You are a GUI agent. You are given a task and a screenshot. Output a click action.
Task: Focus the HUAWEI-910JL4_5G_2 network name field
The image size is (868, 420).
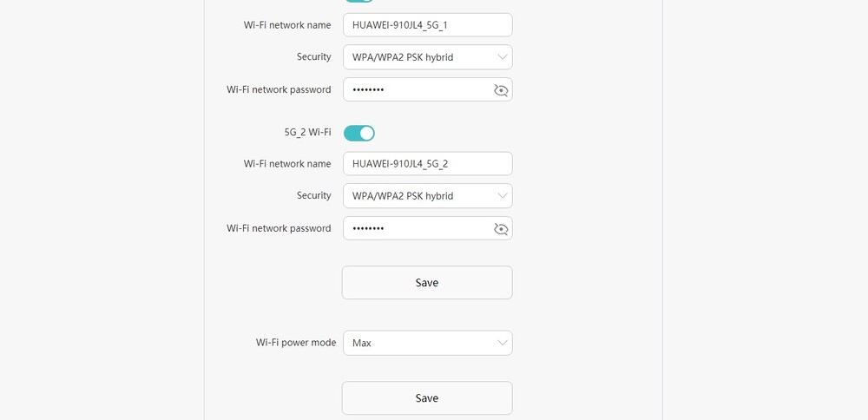coord(427,164)
